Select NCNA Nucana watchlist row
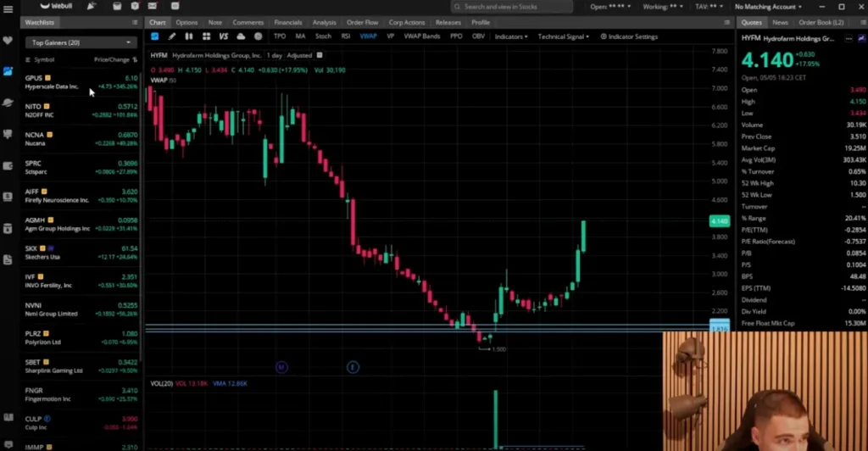The height and width of the screenshot is (451, 868). (x=81, y=139)
